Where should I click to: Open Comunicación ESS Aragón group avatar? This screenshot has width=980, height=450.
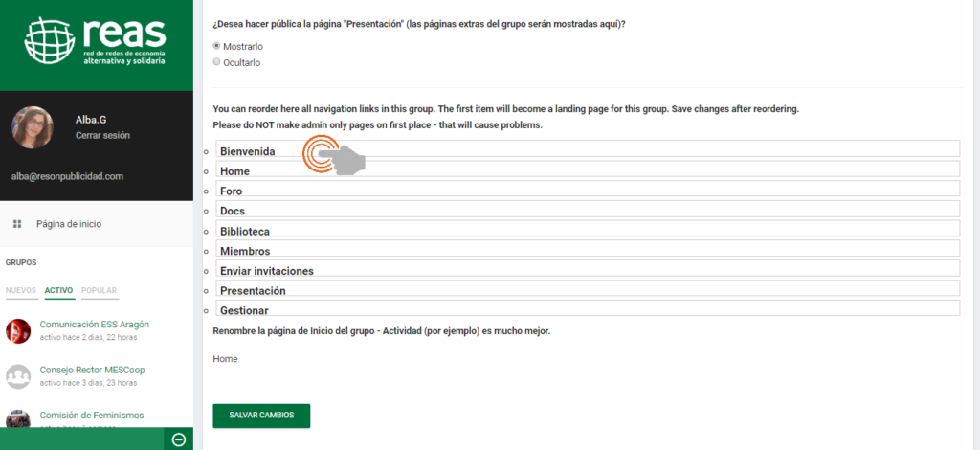coord(18,330)
